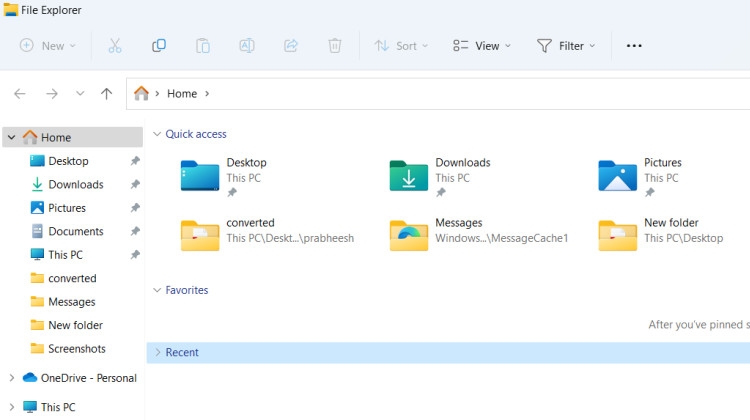Click pin icon next to sidebar Downloads
Viewport: 750px width, 420px height.
135,184
